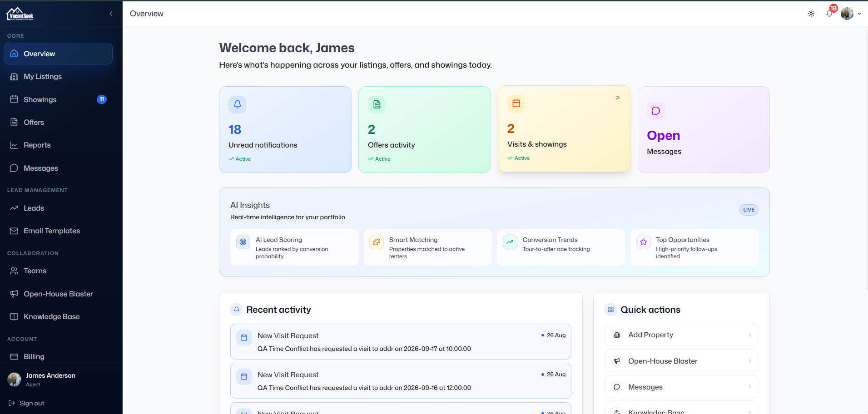
Task: Open the Conversion Trends insight
Action: (x=561, y=247)
